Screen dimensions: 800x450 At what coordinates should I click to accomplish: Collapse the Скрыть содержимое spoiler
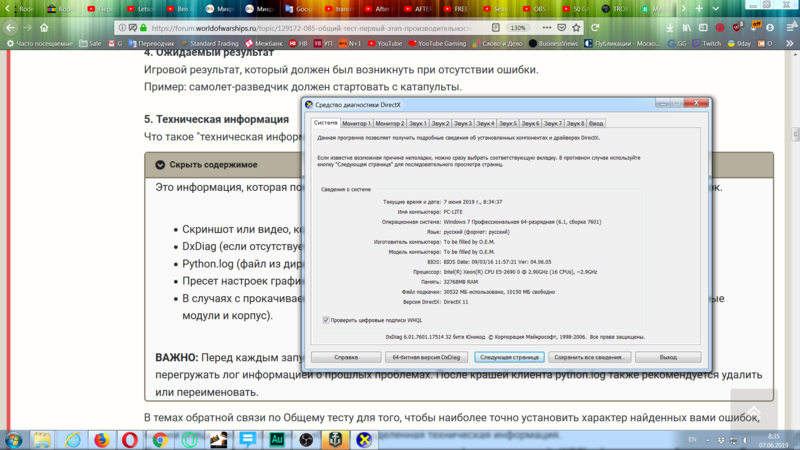tap(212, 164)
